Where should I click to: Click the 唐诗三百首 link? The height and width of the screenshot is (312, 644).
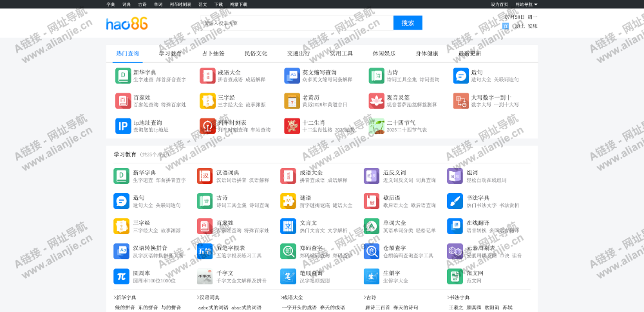click(x=377, y=307)
